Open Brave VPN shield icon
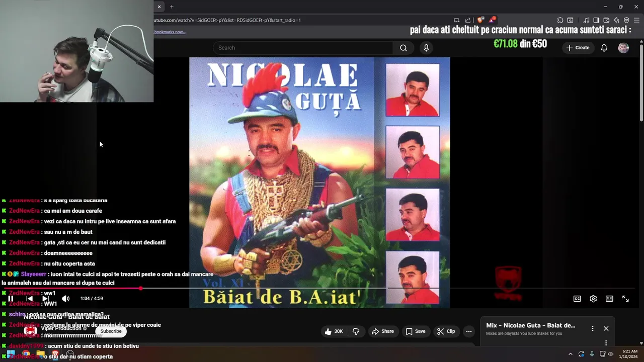 (x=626, y=20)
